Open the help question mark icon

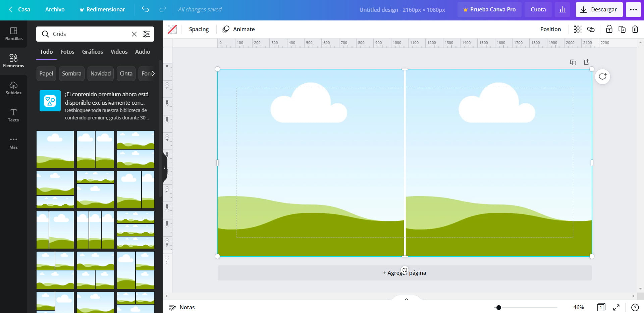(x=635, y=307)
